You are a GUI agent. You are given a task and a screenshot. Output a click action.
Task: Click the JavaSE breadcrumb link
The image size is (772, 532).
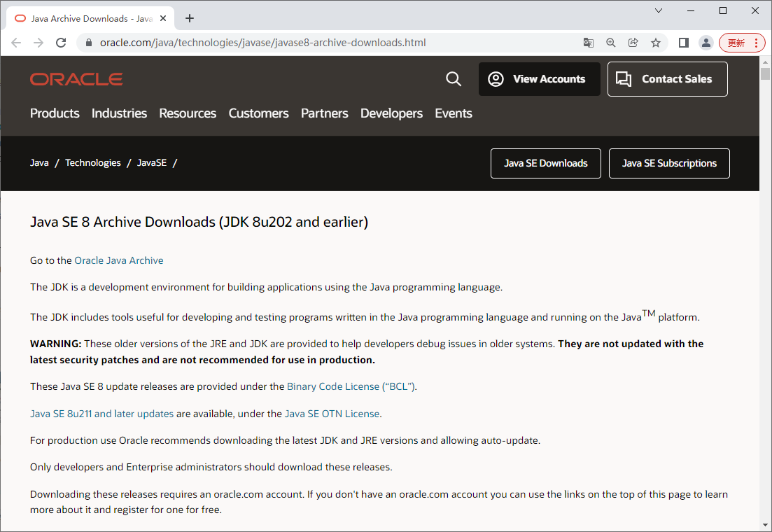(x=152, y=163)
